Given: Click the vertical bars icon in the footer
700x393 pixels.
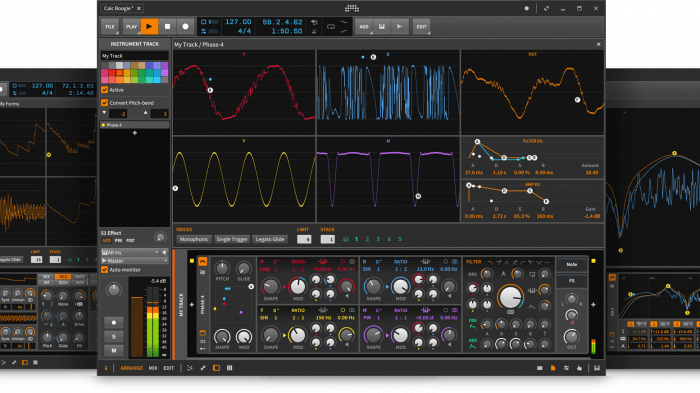Looking at the screenshot, I should point(229,368).
